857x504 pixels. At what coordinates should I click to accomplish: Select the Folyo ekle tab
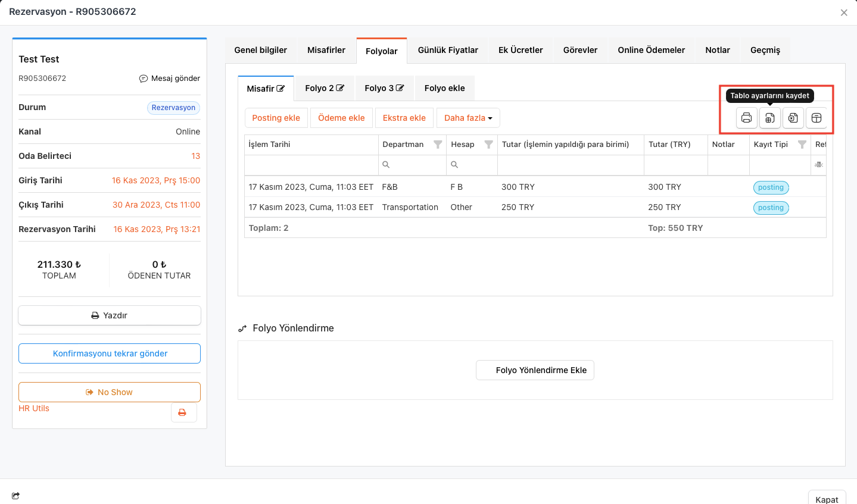(x=444, y=88)
